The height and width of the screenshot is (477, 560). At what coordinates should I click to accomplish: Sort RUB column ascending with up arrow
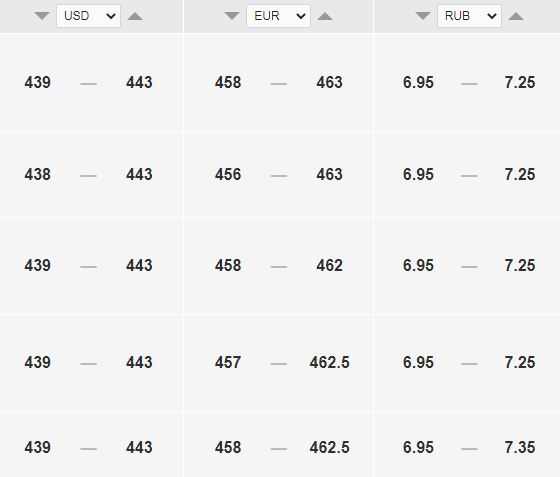click(516, 16)
